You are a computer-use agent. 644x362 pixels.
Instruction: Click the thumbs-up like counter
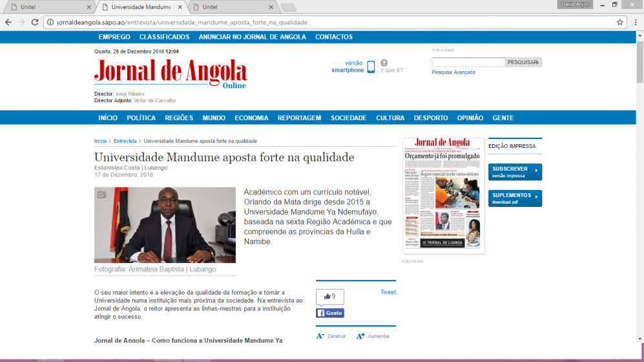[330, 297]
